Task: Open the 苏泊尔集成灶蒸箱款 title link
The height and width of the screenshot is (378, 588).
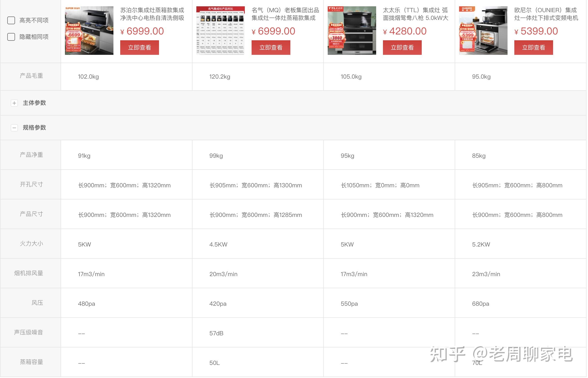Action: [x=152, y=14]
